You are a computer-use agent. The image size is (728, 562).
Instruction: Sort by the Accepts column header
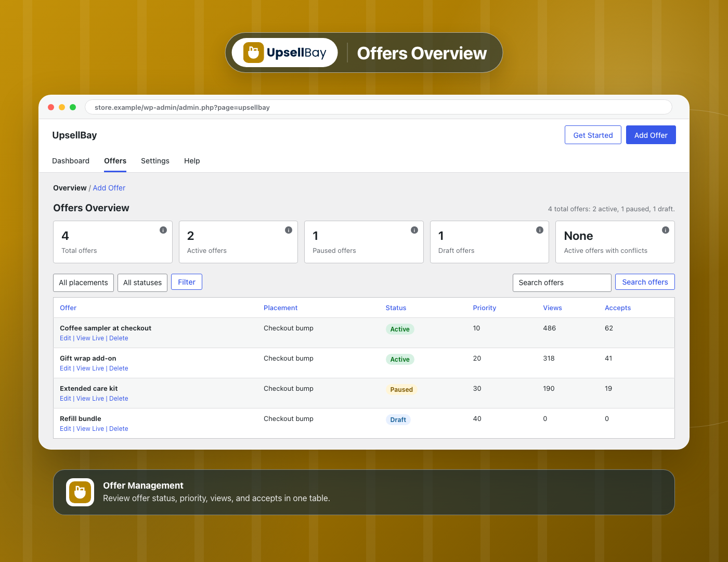pyautogui.click(x=618, y=308)
